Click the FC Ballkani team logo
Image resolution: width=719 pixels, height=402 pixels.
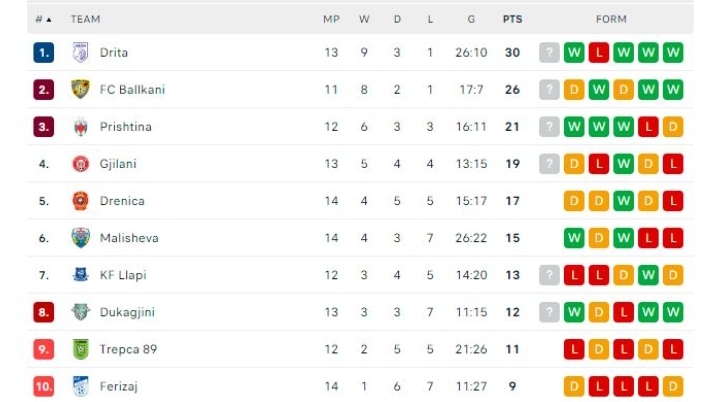(x=80, y=89)
